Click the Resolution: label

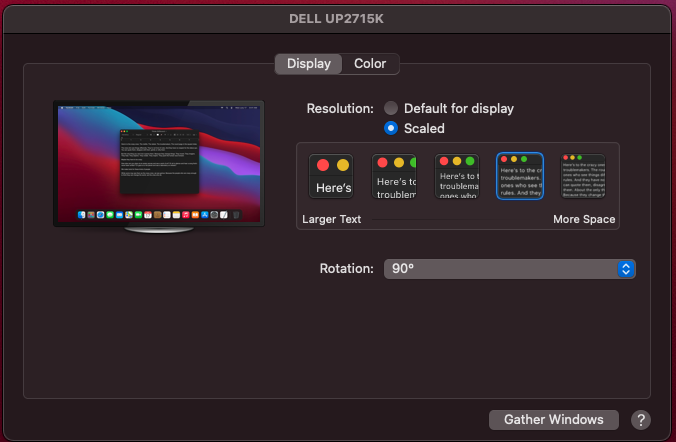tap(340, 109)
